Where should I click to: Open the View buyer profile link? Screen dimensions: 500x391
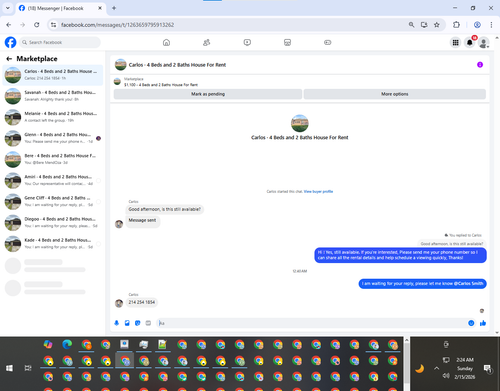pos(318,191)
